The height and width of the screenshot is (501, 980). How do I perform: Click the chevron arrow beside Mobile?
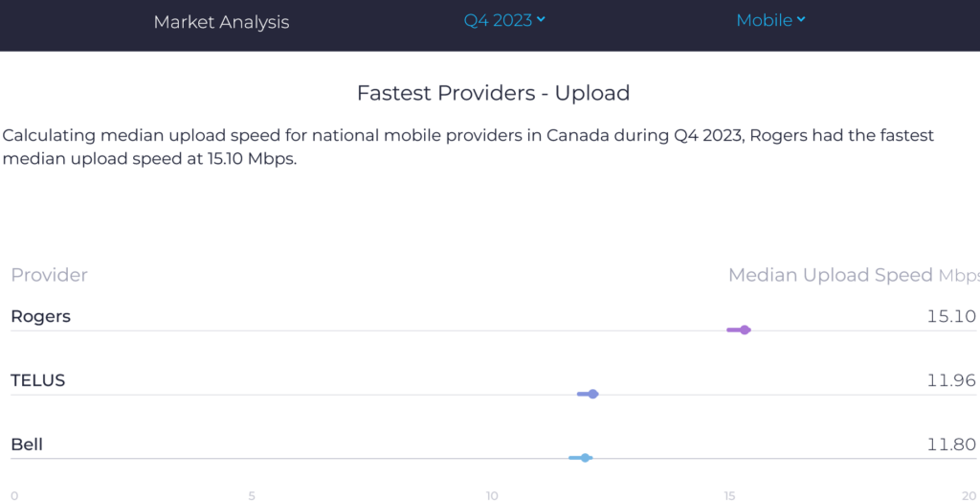[x=801, y=19]
